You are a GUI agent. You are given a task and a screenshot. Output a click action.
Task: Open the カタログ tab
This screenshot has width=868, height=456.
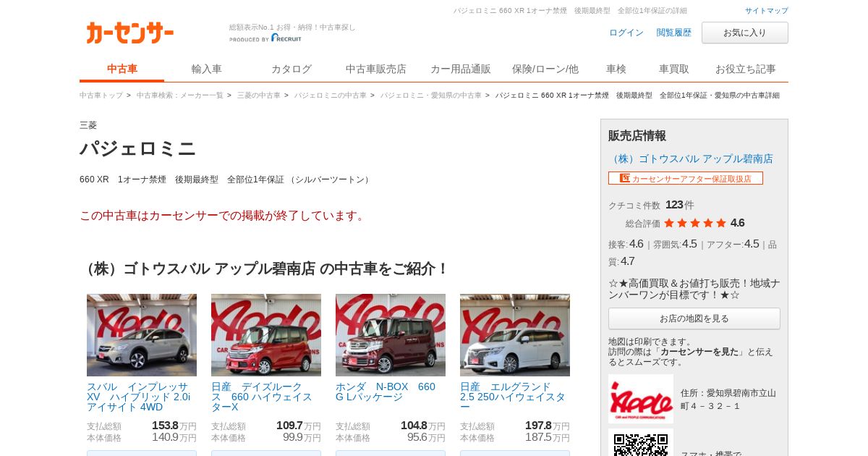[292, 69]
